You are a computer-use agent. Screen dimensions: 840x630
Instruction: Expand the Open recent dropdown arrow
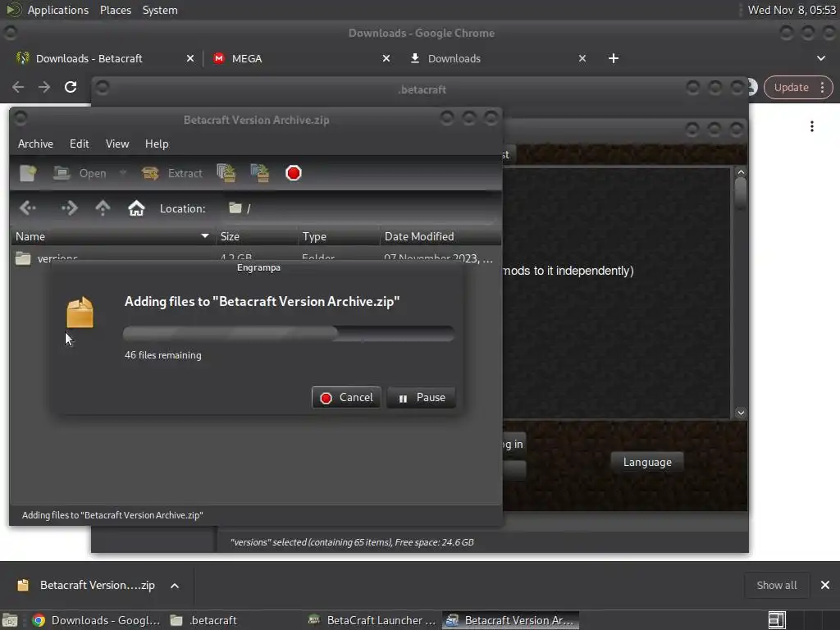point(123,173)
